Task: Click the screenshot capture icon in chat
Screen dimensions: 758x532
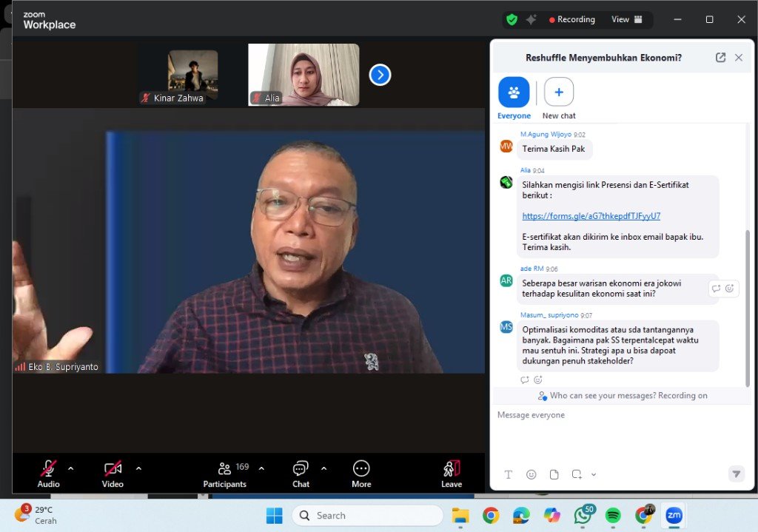Action: pos(577,474)
